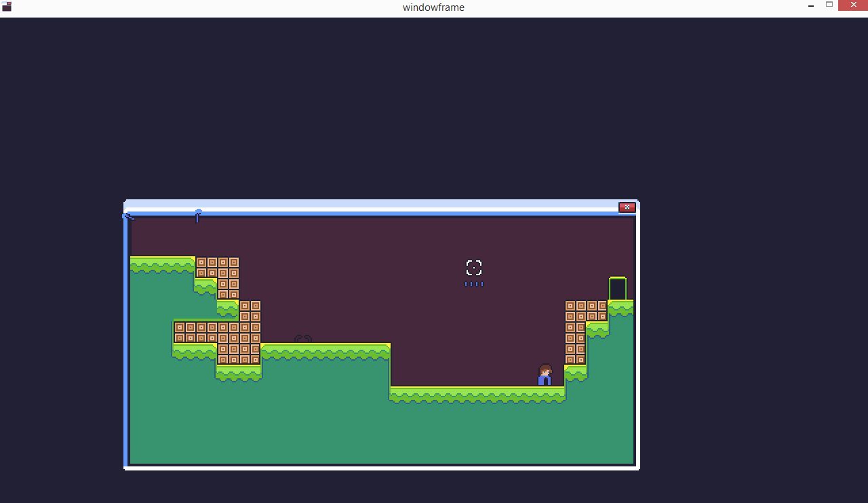This screenshot has height=503, width=868.
Task: Click the blue pin on the in-game window top edge
Action: point(197,215)
